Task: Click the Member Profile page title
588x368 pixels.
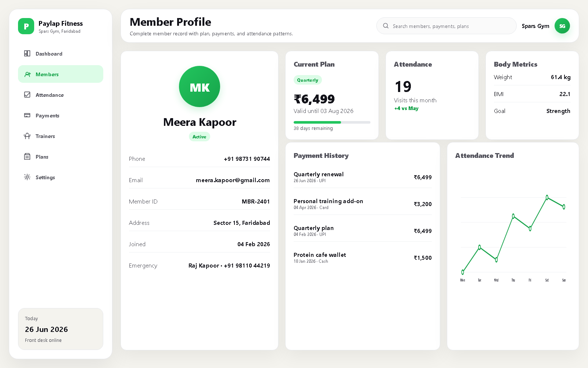Action: coord(171,22)
